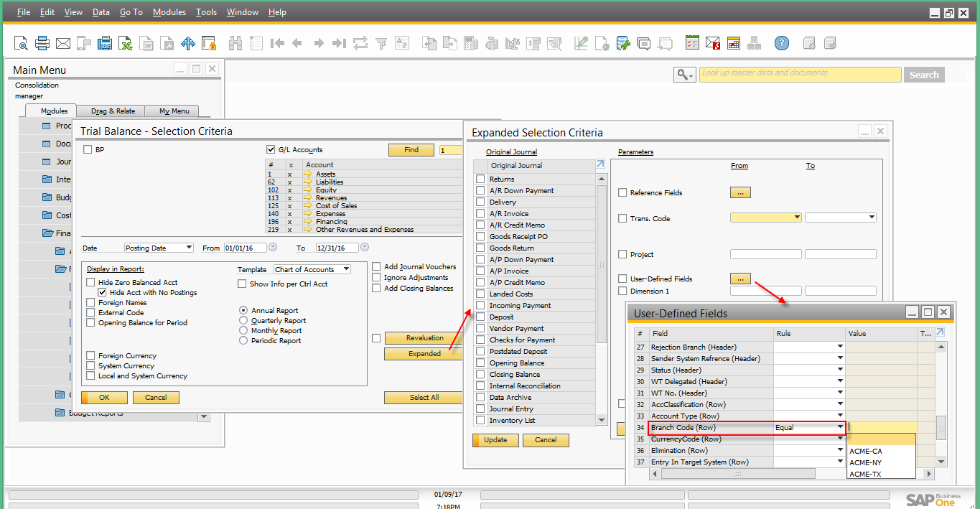
Task: Click the Expanded button
Action: click(x=424, y=353)
